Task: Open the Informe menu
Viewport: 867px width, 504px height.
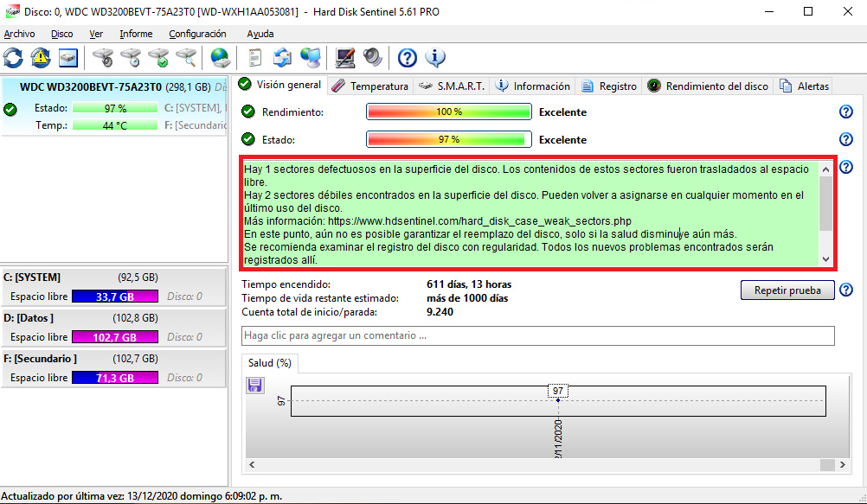Action: click(x=136, y=34)
